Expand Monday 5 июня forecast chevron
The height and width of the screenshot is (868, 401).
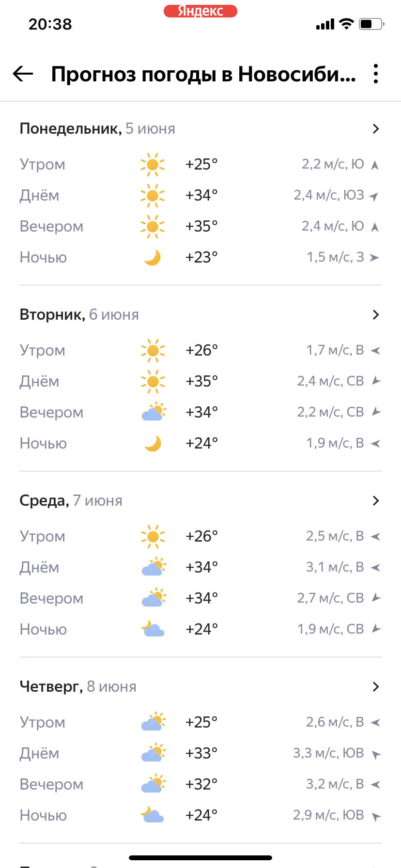[x=376, y=129]
